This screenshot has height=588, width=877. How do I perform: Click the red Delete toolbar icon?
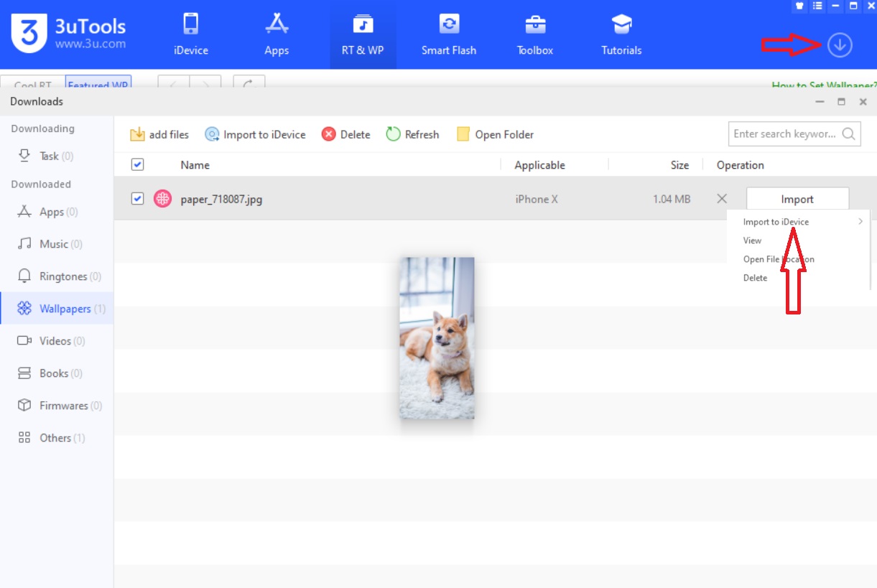tap(329, 134)
